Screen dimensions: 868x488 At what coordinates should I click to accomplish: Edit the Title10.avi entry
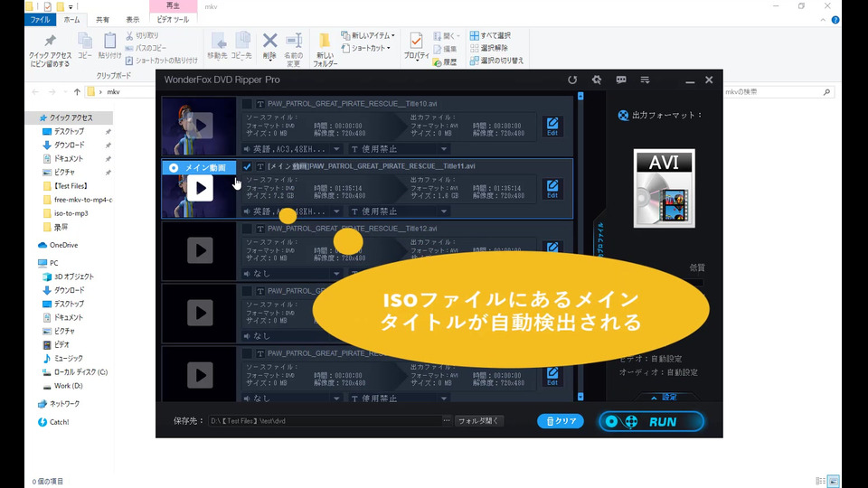(x=552, y=127)
